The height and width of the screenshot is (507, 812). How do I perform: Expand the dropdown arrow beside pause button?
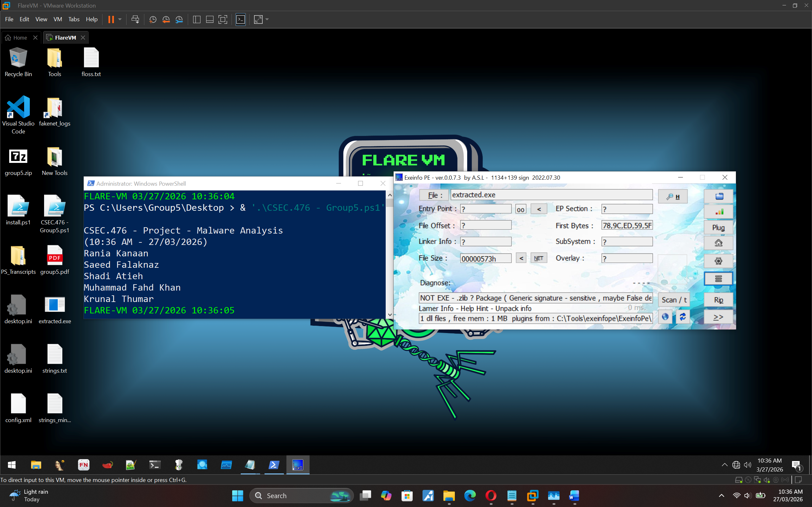(x=120, y=19)
